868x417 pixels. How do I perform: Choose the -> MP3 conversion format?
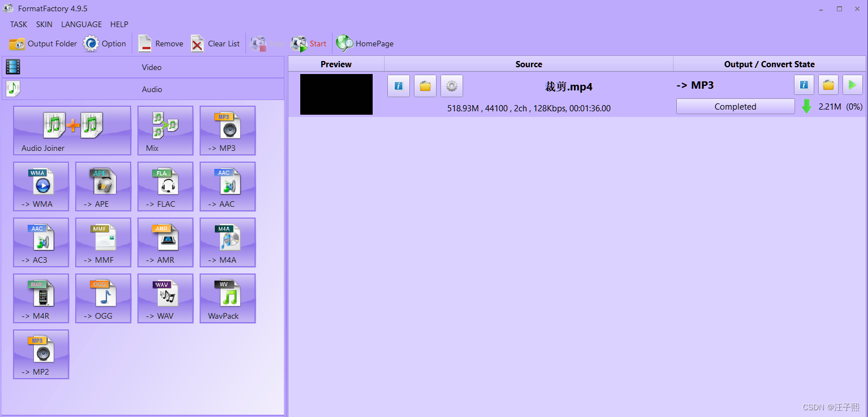pos(227,131)
